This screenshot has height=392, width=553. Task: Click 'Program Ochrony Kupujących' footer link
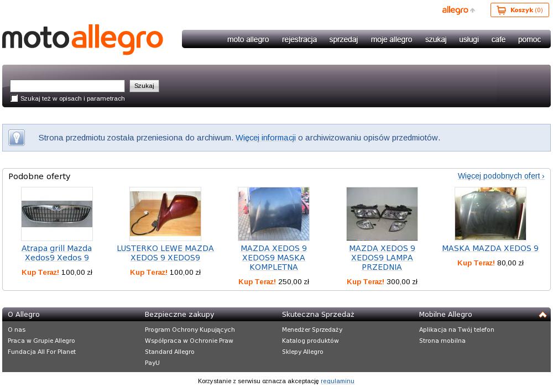(x=190, y=330)
